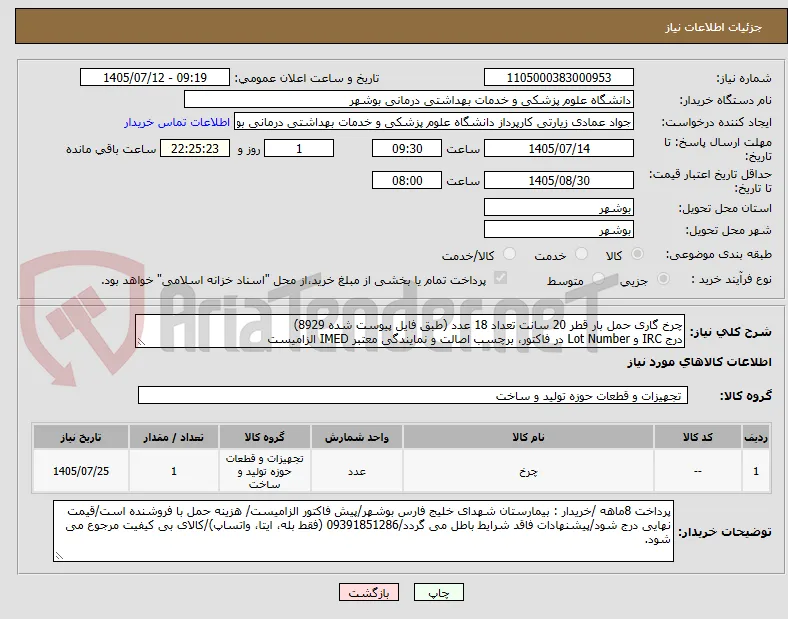
Task: Click the نام کالا column header
Action: point(528,437)
